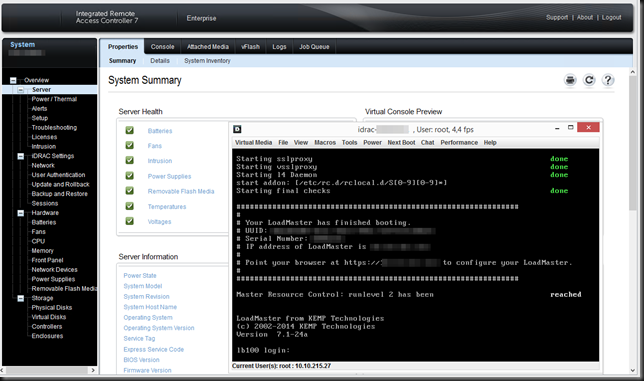The height and width of the screenshot is (381, 644).
Task: Select Power / Thermal in tree
Action: [x=54, y=99]
